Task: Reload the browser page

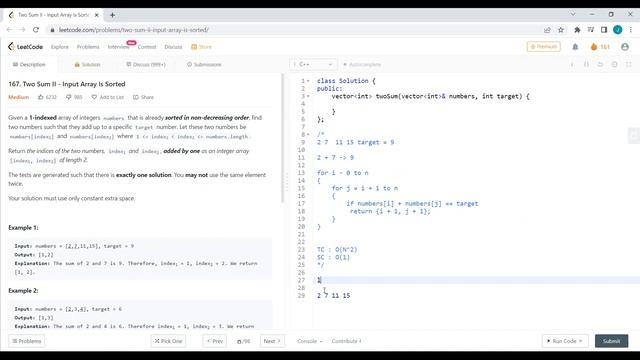Action: pos(36,30)
